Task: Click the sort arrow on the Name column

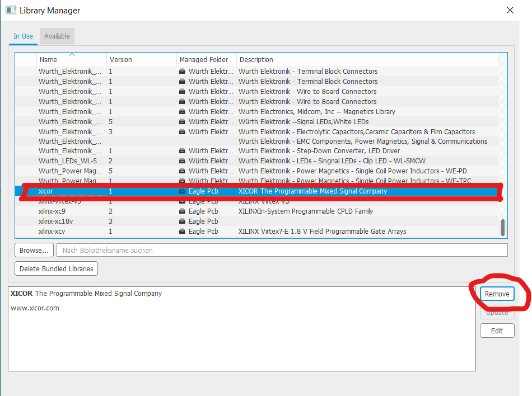Action: click(72, 55)
